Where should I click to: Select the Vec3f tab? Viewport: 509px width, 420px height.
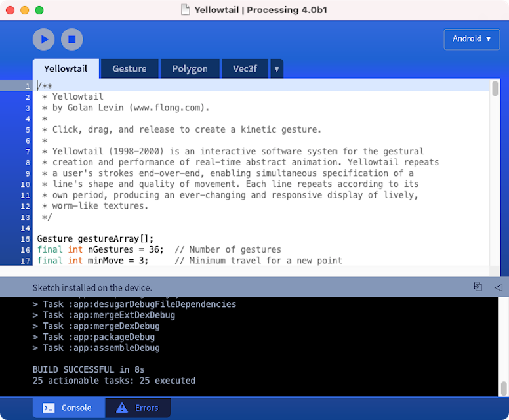[245, 69]
